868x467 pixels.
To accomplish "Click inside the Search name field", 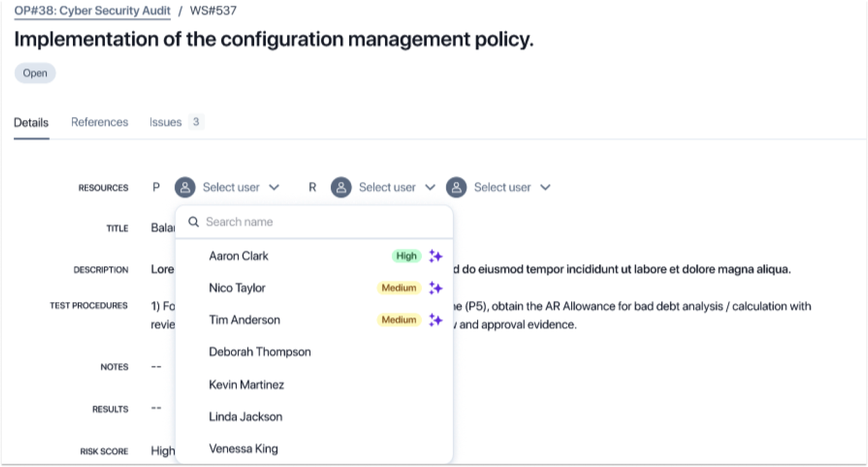I will coord(279,222).
